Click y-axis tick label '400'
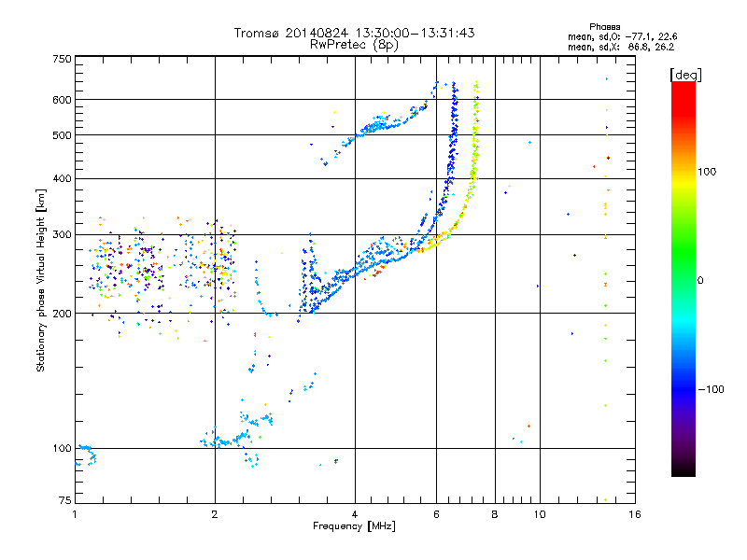Image resolution: width=747 pixels, height=560 pixels. (62, 178)
